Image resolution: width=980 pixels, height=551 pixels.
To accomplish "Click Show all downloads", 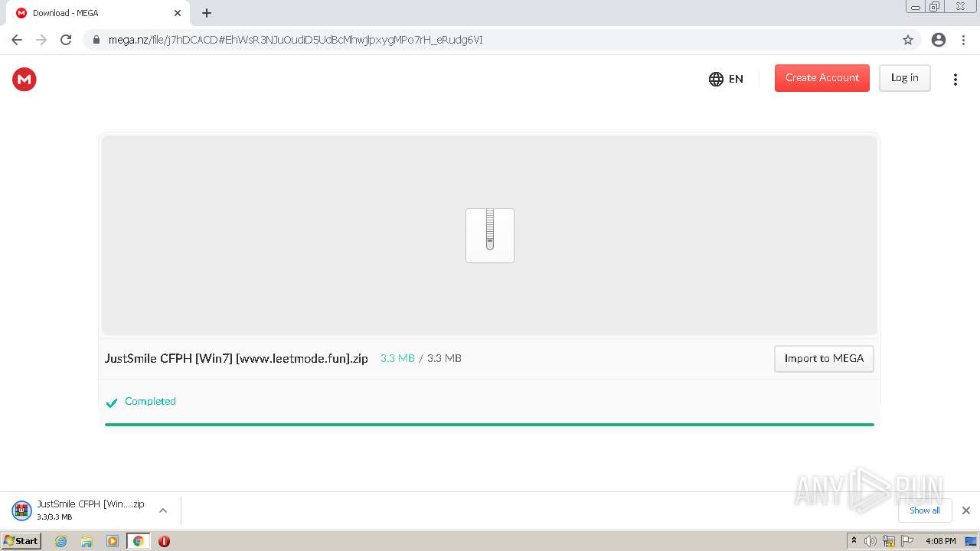I will [x=924, y=510].
